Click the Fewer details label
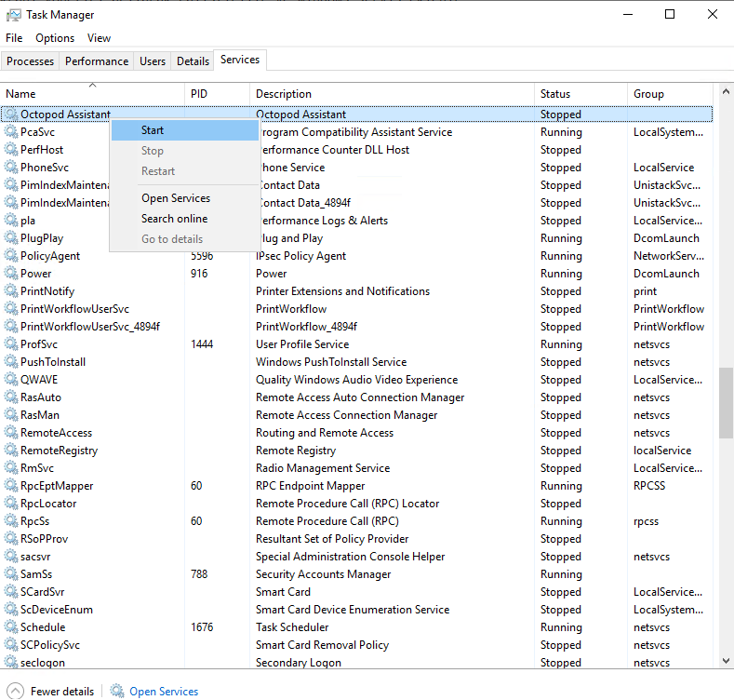This screenshot has width=734, height=700. (62, 692)
